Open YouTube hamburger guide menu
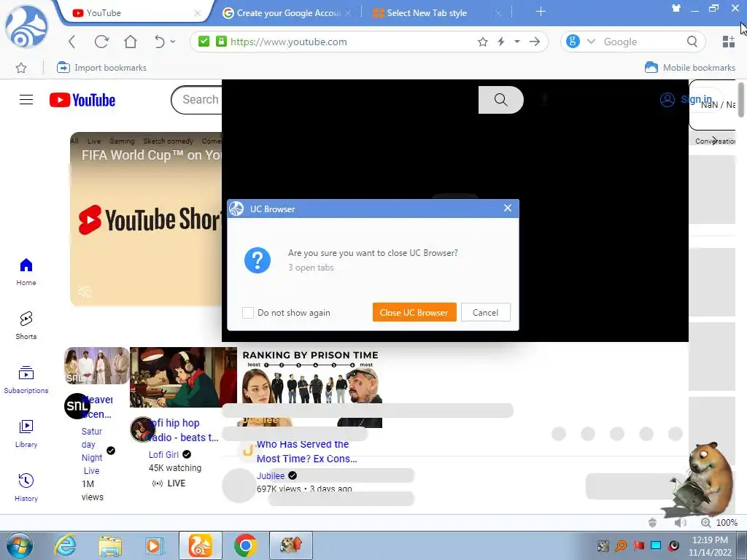Image resolution: width=747 pixels, height=560 pixels. (26, 99)
